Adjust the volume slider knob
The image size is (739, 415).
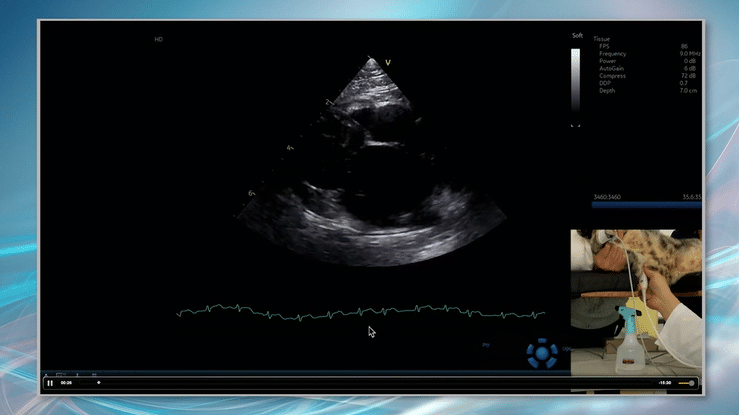tap(691, 383)
